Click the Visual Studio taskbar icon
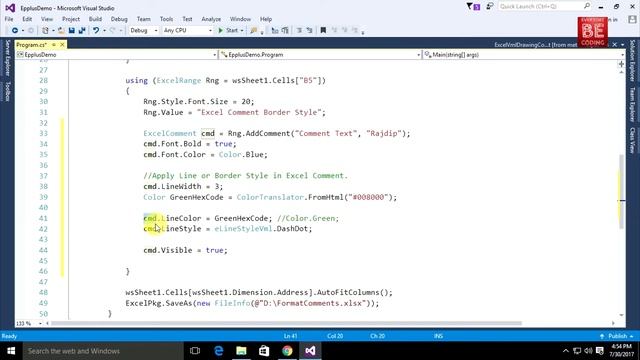The width and height of the screenshot is (640, 360). coord(310,351)
